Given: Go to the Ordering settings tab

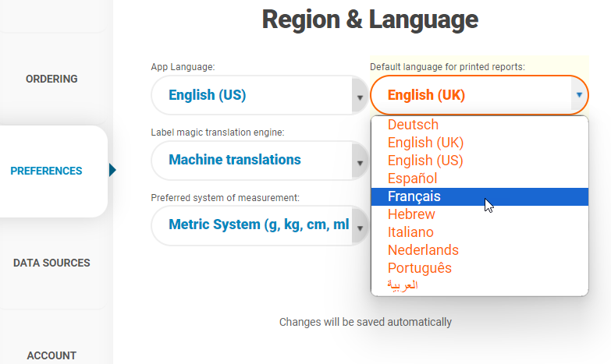Looking at the screenshot, I should (52, 79).
